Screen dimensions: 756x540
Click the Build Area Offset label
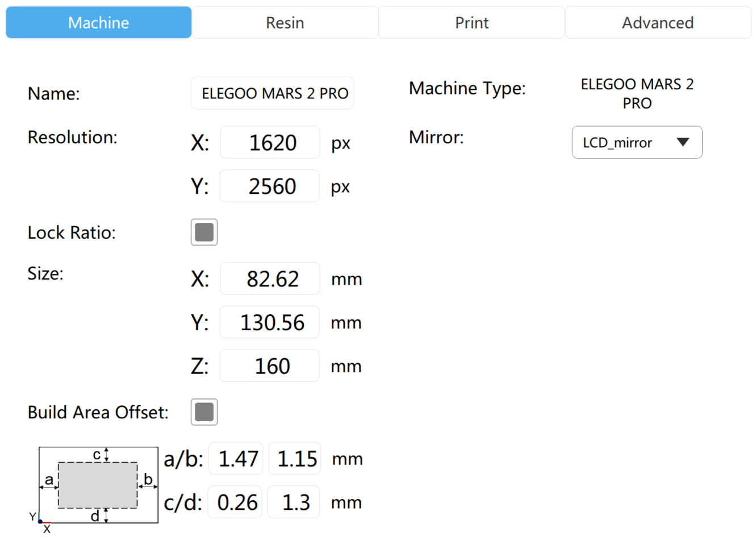pyautogui.click(x=98, y=412)
